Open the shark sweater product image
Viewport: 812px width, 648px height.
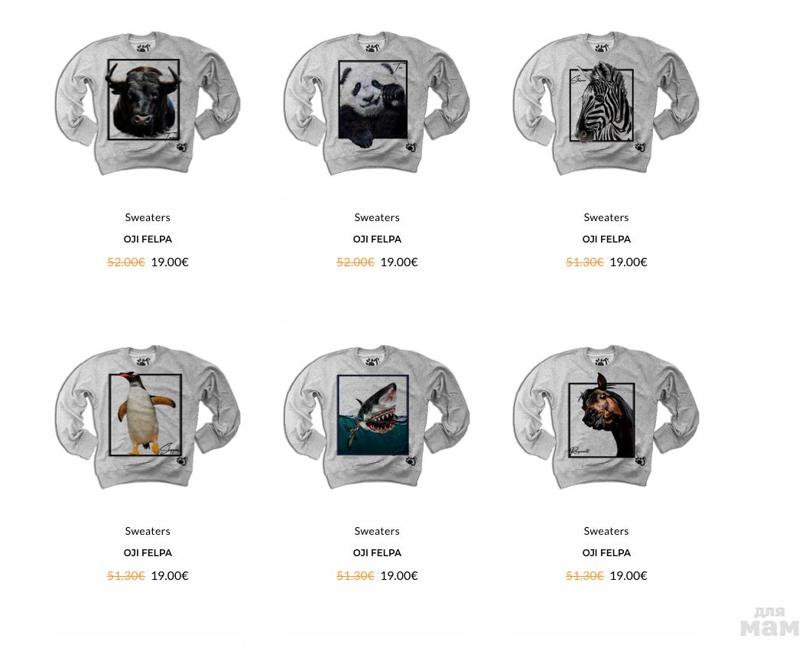pos(377,417)
